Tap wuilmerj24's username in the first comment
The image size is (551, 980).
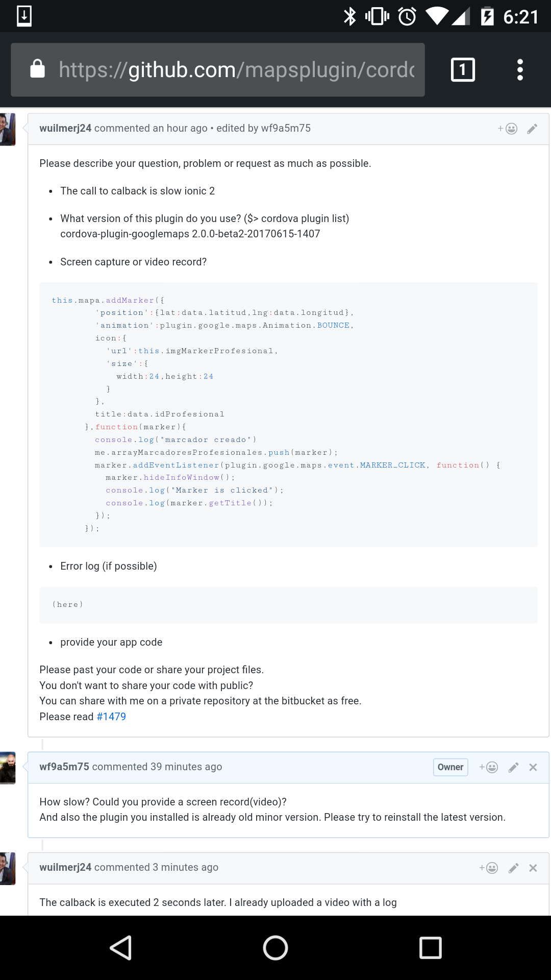[x=65, y=129]
